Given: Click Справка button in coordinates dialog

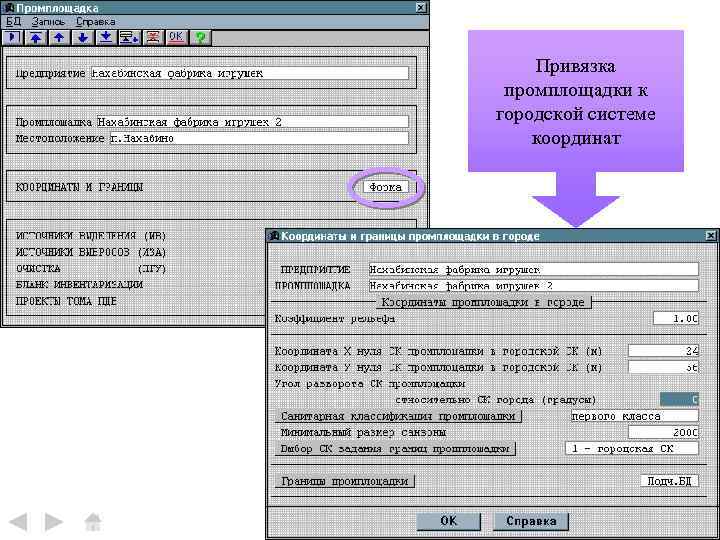Looking at the screenshot, I should click(x=531, y=521).
